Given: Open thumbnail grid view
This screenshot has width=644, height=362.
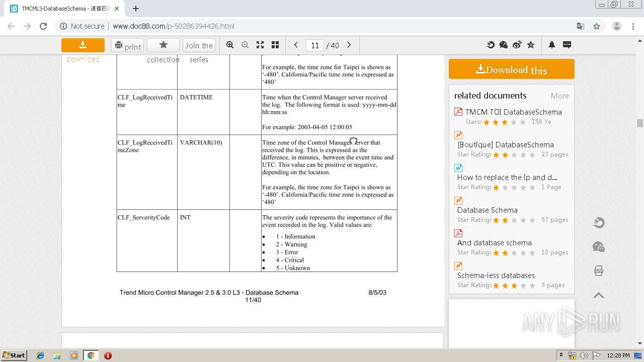Looking at the screenshot, I should click(275, 45).
